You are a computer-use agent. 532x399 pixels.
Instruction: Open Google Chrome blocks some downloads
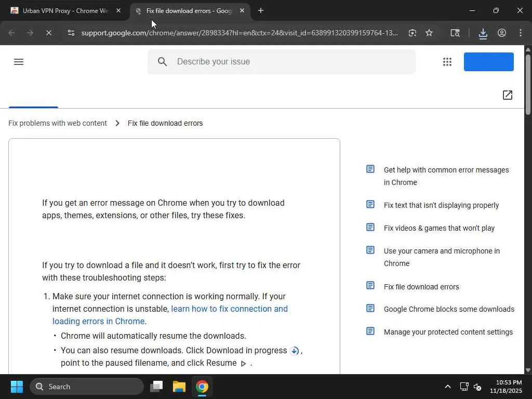tap(449, 309)
